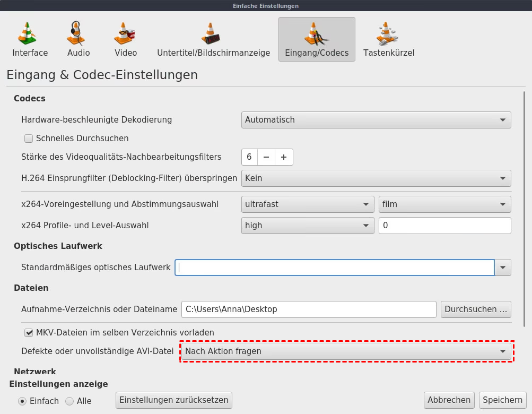Open Audio settings headphone cone icon
Screen dimensions: 532x414
76,33
